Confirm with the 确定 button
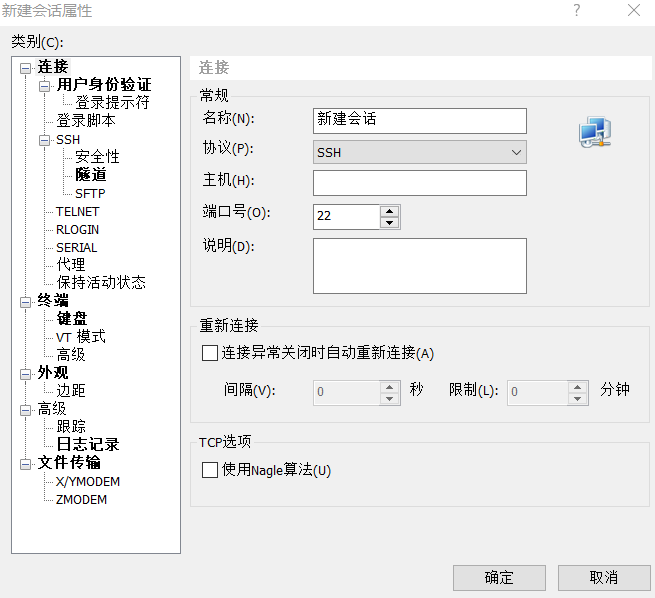Viewport: 655px width, 598px height. [499, 578]
